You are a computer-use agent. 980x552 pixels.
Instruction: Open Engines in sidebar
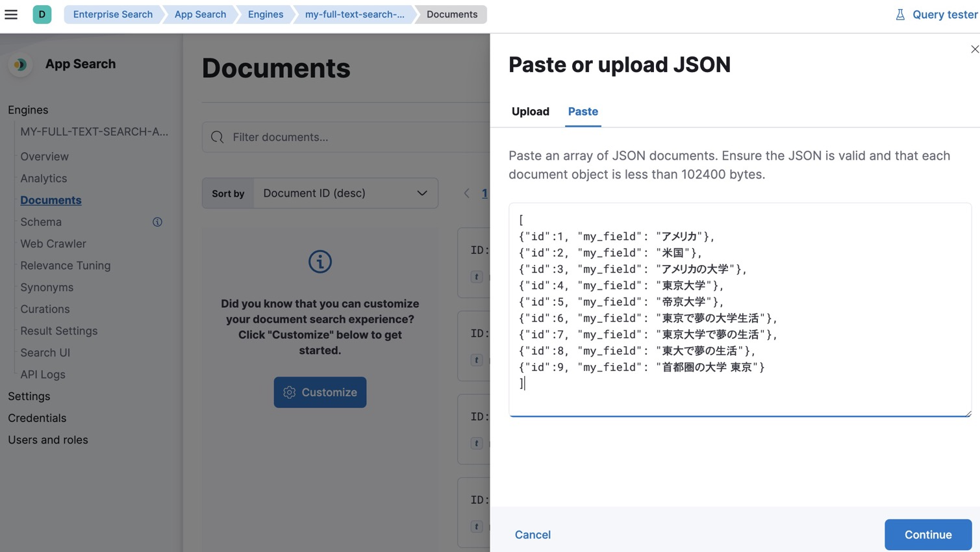click(28, 110)
